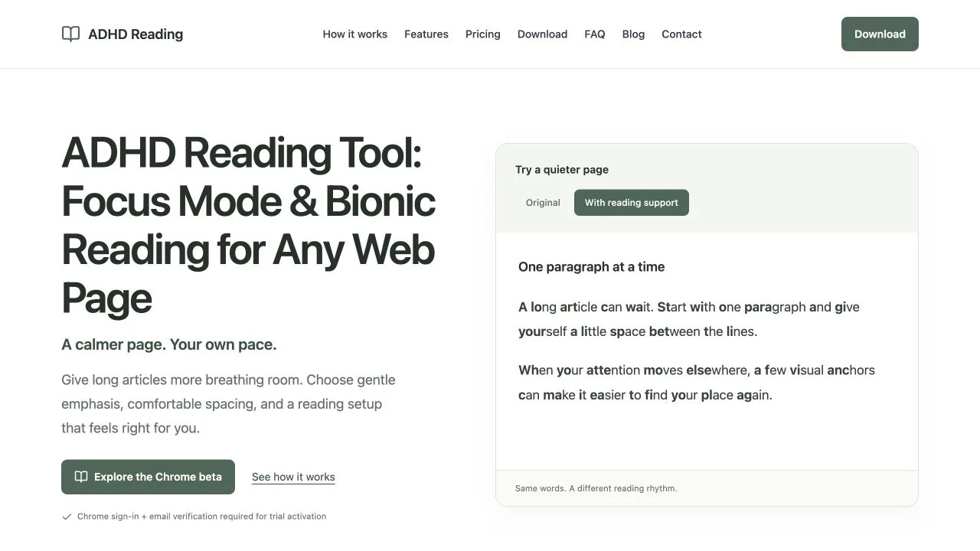Screen dimensions: 980x551
Task: Open the Download nav link
Action: pos(542,34)
